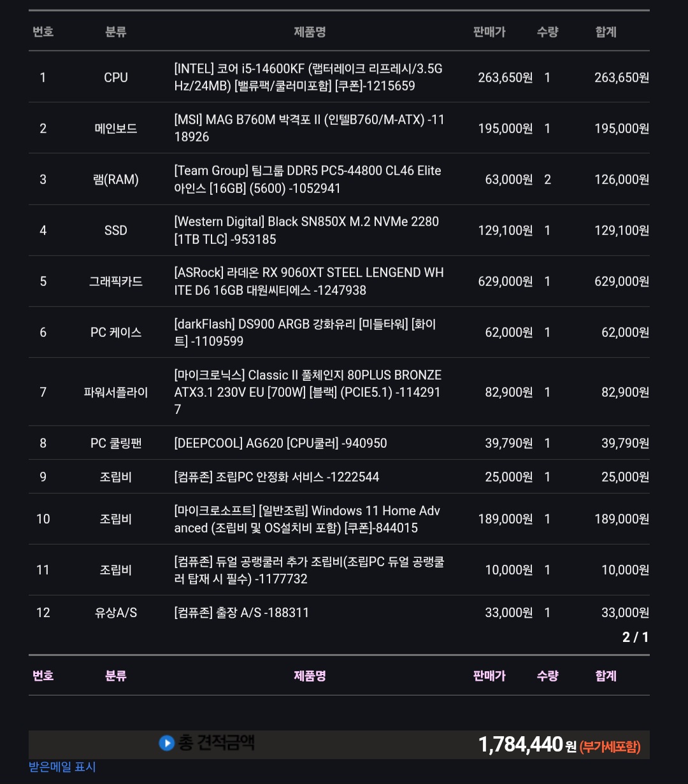Open the 받은메일 표시 link
The width and height of the screenshot is (688, 784).
[62, 767]
